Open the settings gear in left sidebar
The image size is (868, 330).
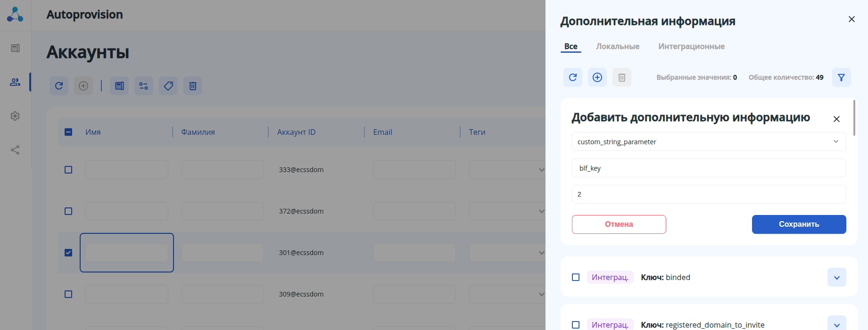tap(15, 116)
